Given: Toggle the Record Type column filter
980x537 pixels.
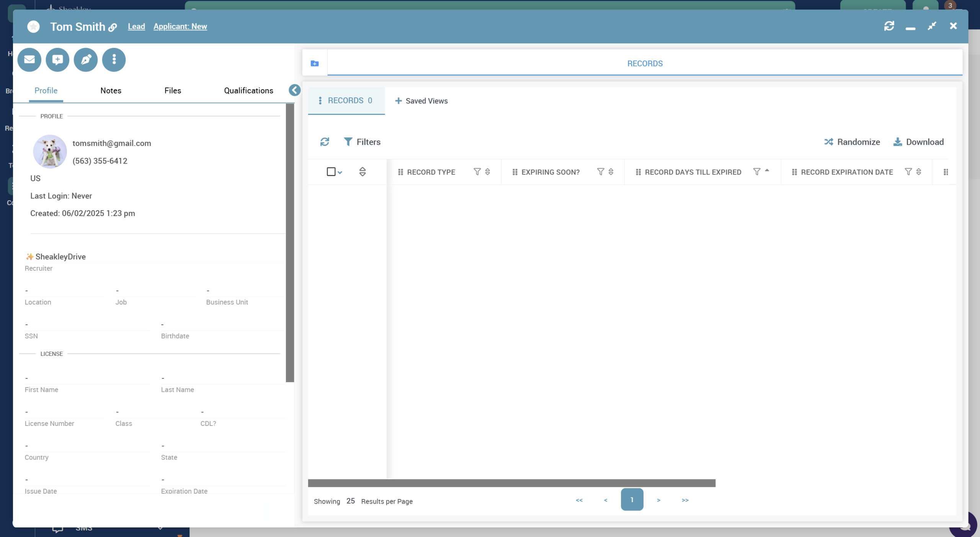Looking at the screenshot, I should click(x=477, y=172).
